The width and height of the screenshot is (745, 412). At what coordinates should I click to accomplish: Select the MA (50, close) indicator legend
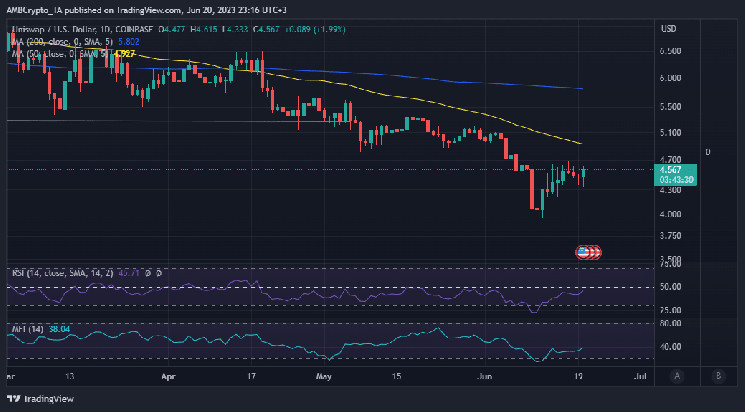click(60, 54)
